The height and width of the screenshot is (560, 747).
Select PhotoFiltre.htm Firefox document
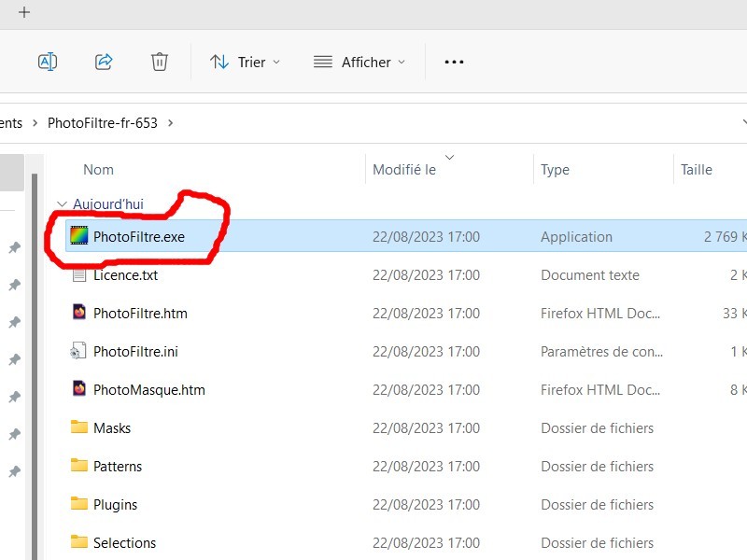coord(140,314)
